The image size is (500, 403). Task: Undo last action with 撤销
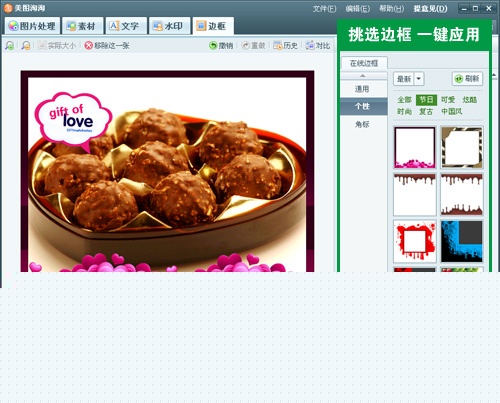(x=221, y=46)
